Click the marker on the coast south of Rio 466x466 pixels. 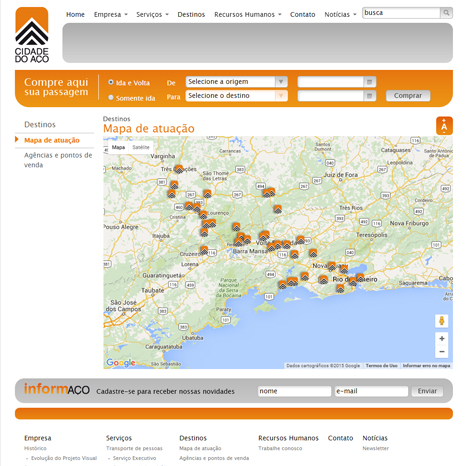point(340,288)
